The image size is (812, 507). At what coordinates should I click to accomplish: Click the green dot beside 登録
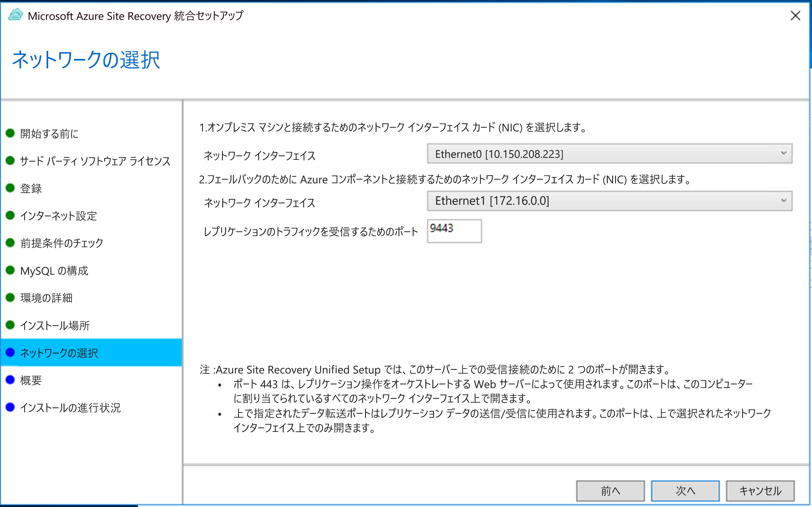[x=10, y=188]
